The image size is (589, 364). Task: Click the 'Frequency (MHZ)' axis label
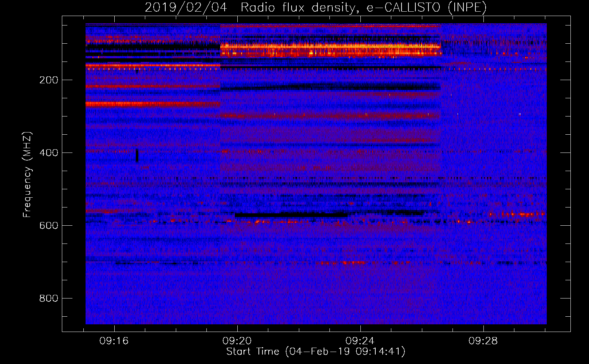tap(27, 175)
